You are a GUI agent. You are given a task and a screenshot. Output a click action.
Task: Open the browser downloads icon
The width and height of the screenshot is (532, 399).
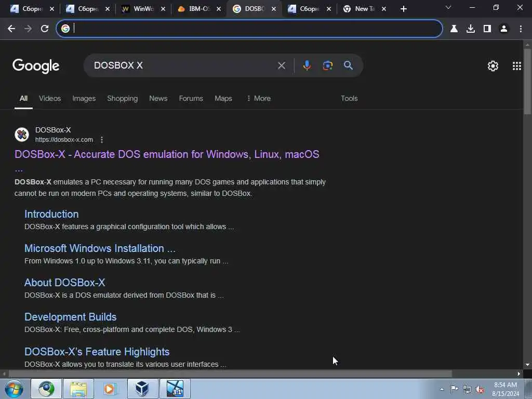click(x=471, y=29)
